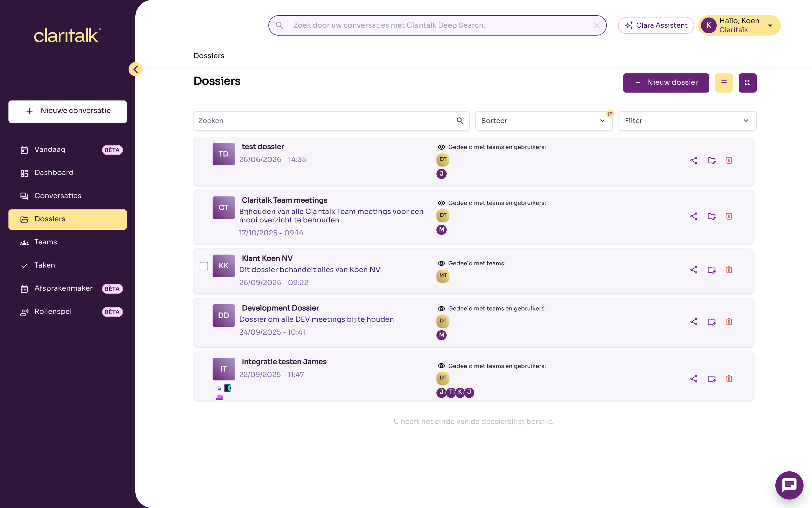This screenshot has width=812, height=508.
Task: Open Rollenspel in the sidebar
Action: pos(67,312)
